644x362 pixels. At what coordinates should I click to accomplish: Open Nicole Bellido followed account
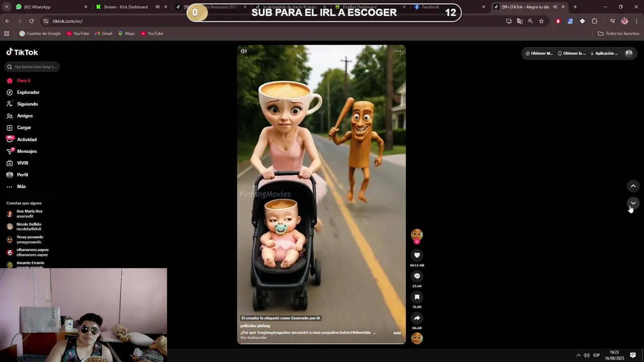tap(24, 227)
